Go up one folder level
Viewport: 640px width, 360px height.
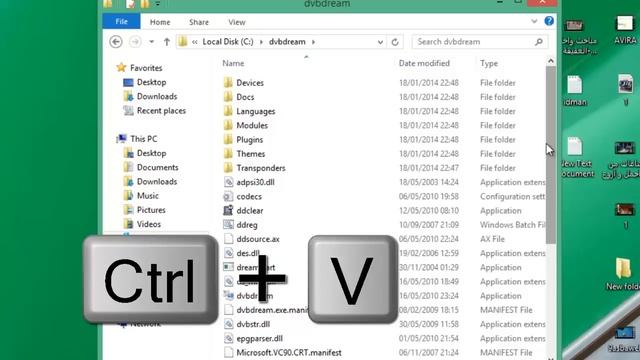(167, 42)
